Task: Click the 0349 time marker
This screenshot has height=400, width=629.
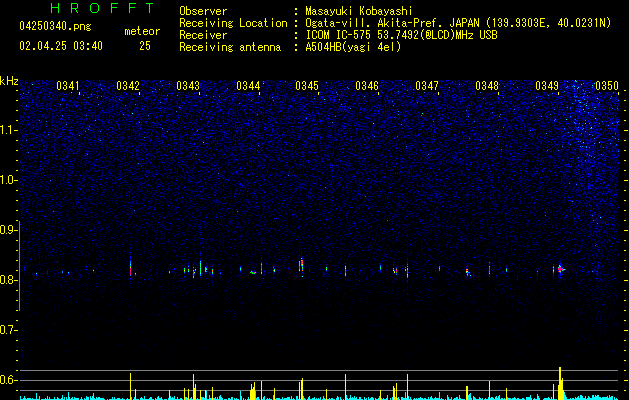Action: pyautogui.click(x=547, y=86)
